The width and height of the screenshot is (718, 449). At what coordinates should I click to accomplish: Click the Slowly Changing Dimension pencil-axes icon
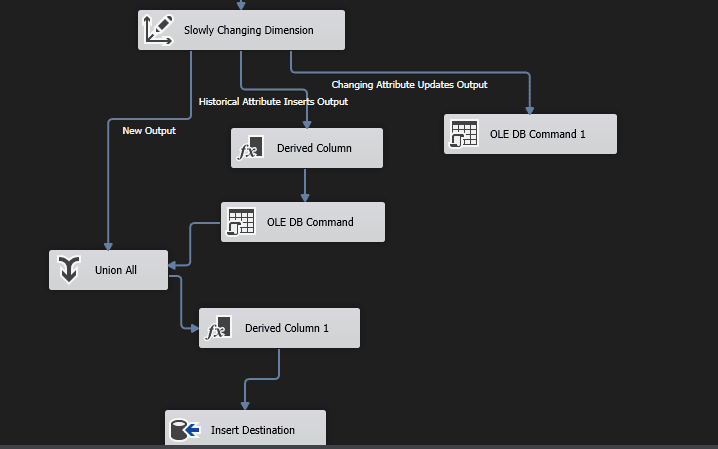tap(158, 30)
